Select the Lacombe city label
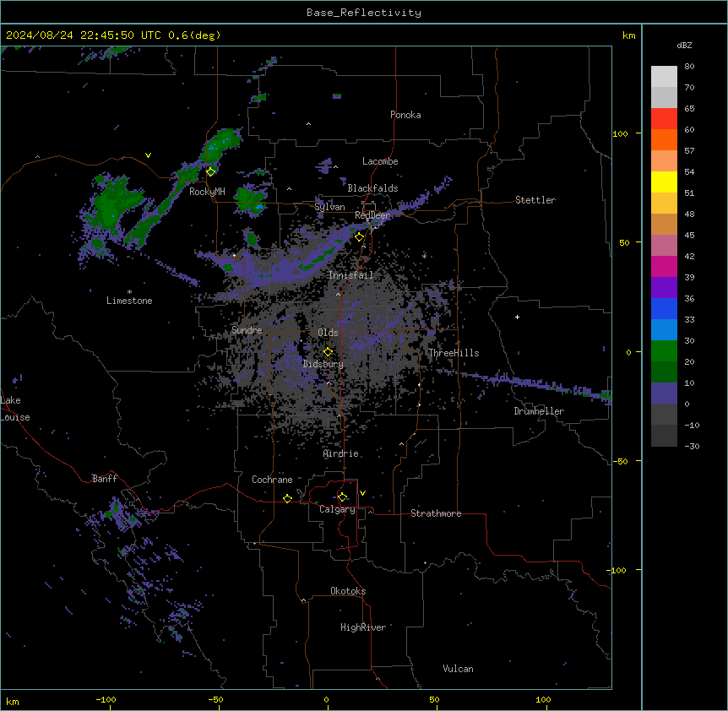This screenshot has width=728, height=711. (380, 161)
